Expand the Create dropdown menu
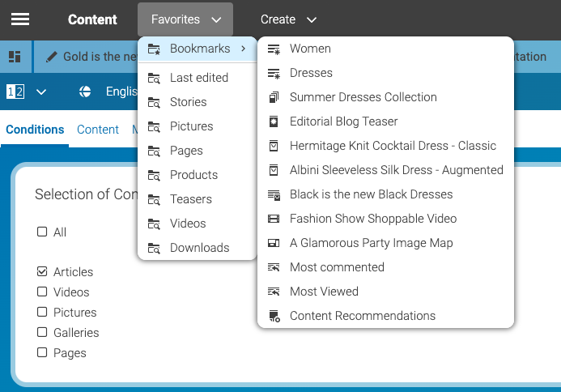Viewport: 561px width, 392px height. click(288, 19)
